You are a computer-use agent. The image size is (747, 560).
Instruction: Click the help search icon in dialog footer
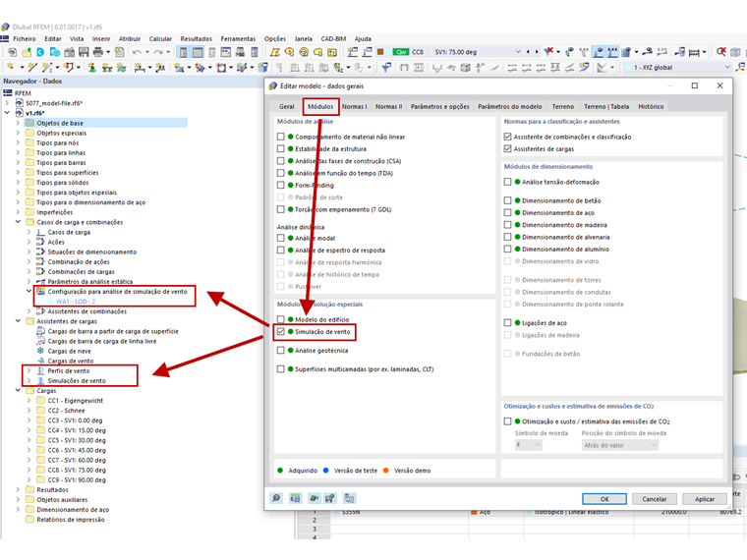click(x=276, y=498)
